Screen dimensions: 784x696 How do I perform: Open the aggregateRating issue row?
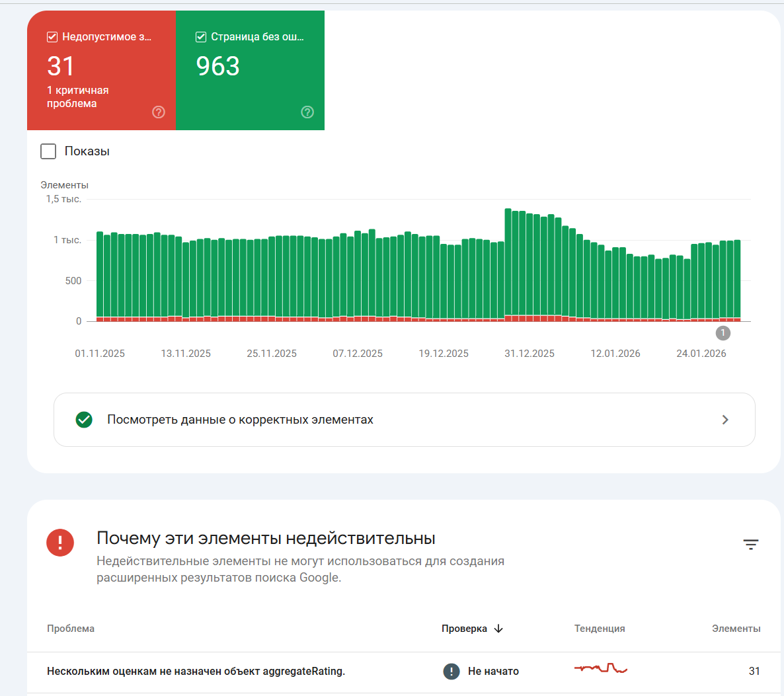pos(403,671)
